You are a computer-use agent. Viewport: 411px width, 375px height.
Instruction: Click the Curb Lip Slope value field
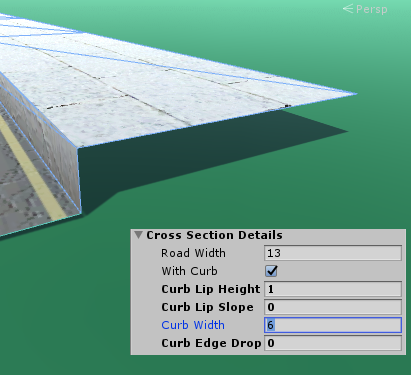click(333, 307)
